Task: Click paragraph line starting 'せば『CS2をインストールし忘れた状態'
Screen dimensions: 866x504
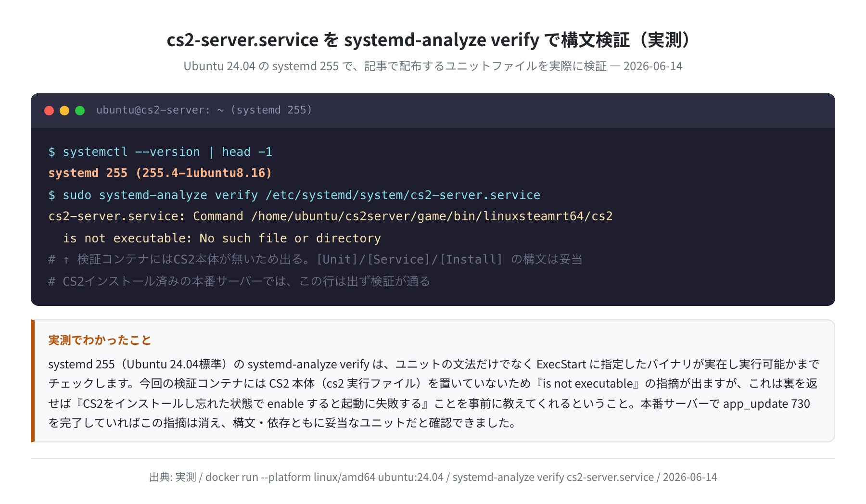Action: click(x=429, y=403)
